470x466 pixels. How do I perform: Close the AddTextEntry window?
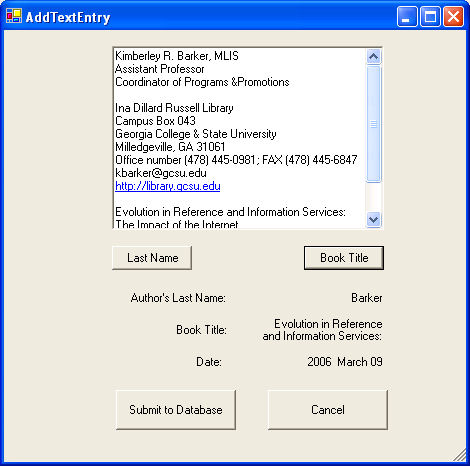(453, 16)
